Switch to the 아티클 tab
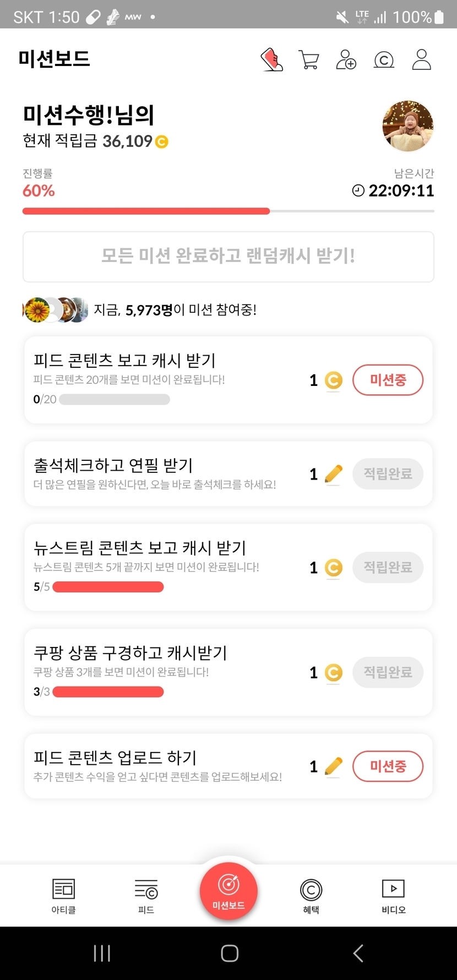 (x=63, y=895)
